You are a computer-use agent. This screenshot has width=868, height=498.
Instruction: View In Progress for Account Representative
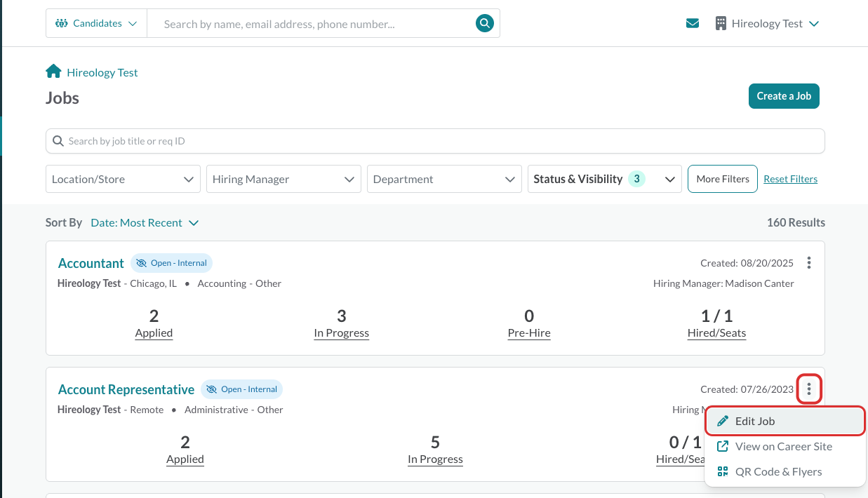click(435, 459)
